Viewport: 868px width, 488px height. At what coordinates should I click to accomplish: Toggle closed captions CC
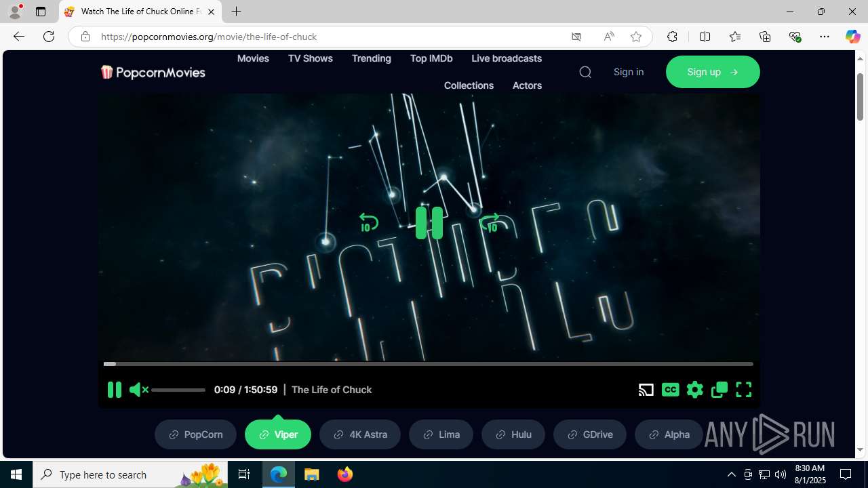[x=670, y=390]
